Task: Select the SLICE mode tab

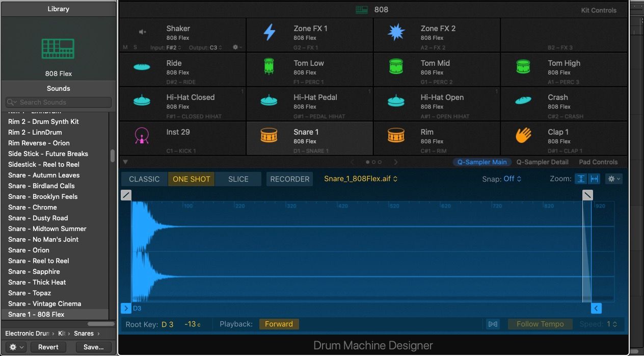Action: click(238, 179)
